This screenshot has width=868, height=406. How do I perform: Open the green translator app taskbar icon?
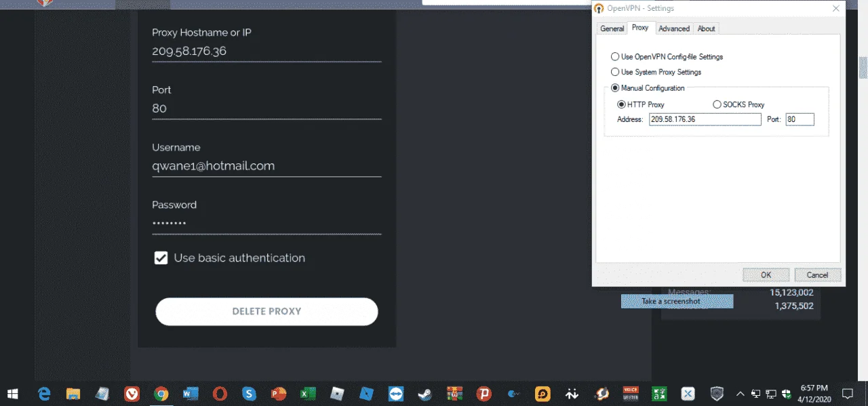[658, 393]
